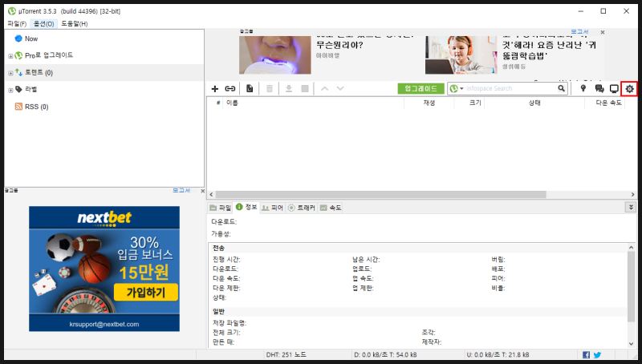Click krsupport@nextbet.com in ad
642x364 pixels.
click(x=104, y=324)
